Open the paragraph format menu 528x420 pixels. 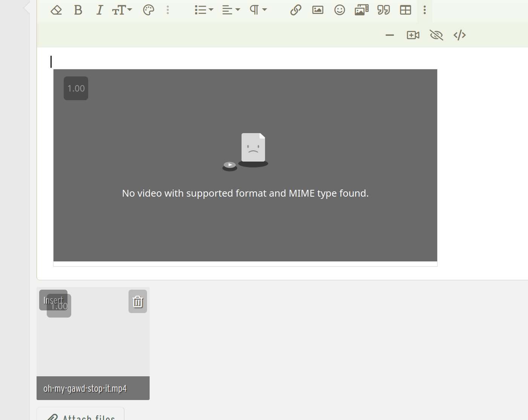tap(258, 10)
